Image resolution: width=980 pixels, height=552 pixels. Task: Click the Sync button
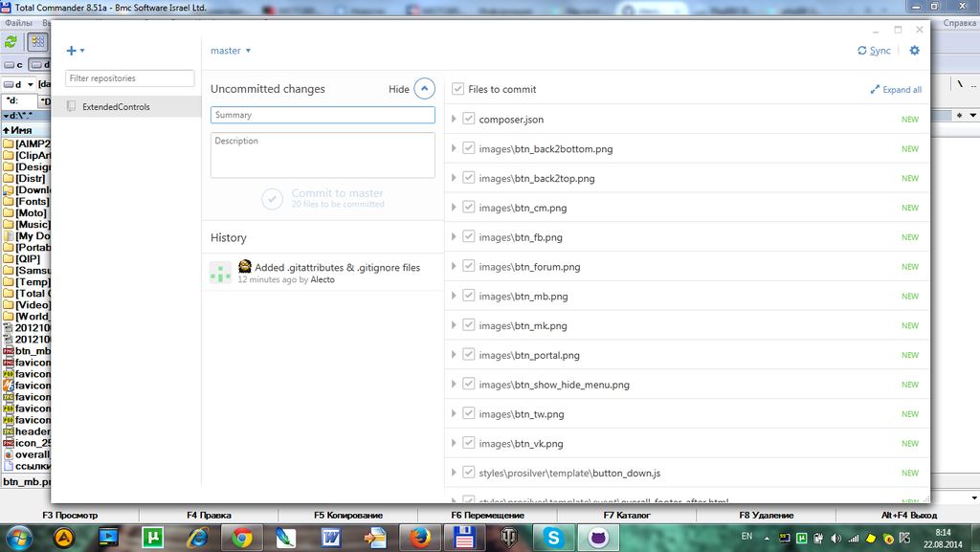[x=874, y=51]
